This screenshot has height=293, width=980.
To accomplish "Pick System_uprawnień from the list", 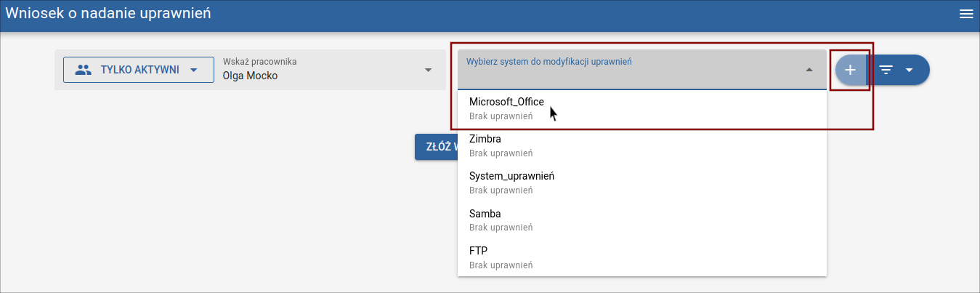I will [512, 176].
